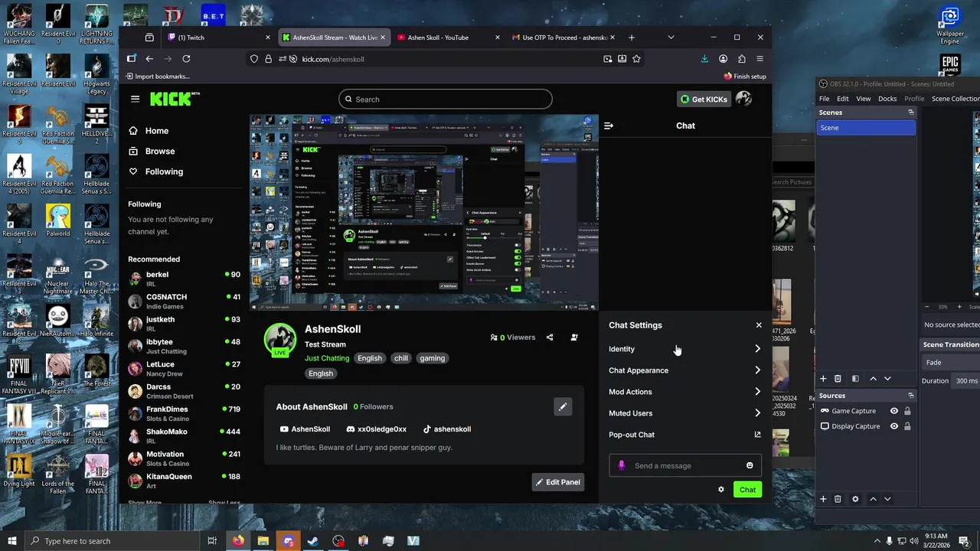Lock the Display Capture source in OBS
This screenshot has height=551, width=980.
907,426
